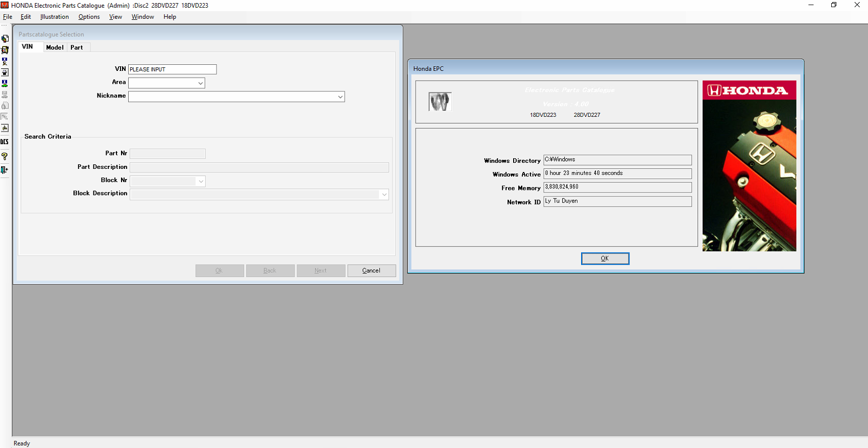Click the Honda app icon in title bar
This screenshot has width=868, height=448.
(x=5, y=5)
